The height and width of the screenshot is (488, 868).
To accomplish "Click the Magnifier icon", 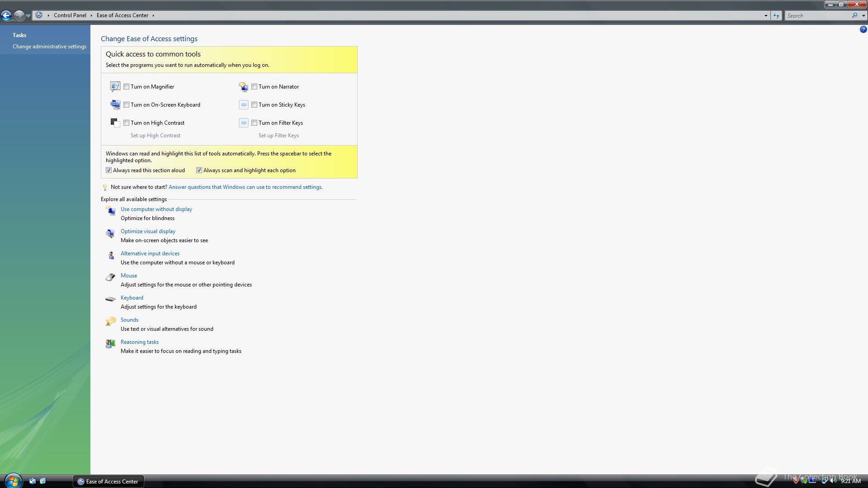I will [115, 86].
